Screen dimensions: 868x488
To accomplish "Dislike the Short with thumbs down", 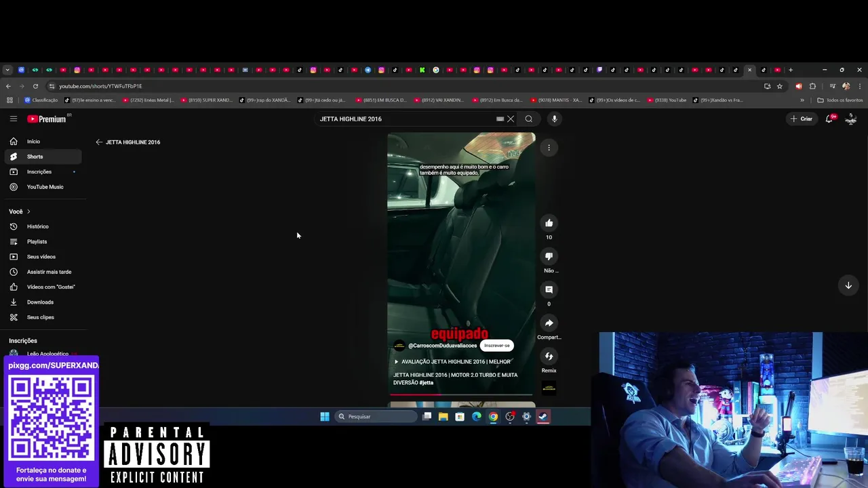I will tap(549, 256).
